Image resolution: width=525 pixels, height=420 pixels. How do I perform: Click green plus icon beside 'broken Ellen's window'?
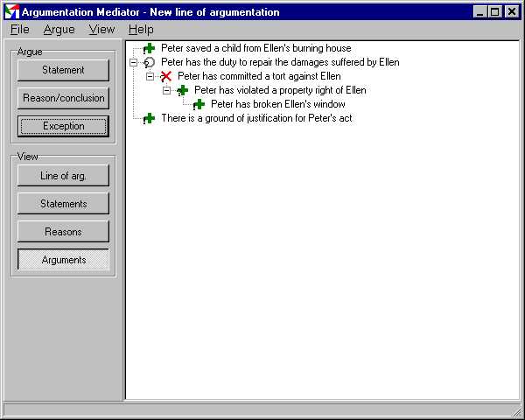199,105
